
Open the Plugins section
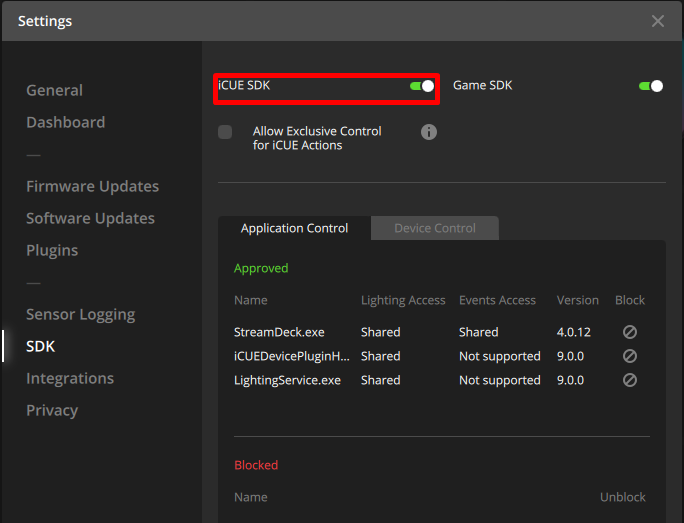[52, 250]
